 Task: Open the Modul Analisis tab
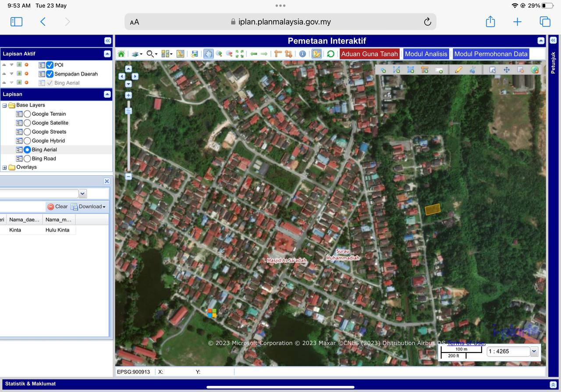(426, 54)
